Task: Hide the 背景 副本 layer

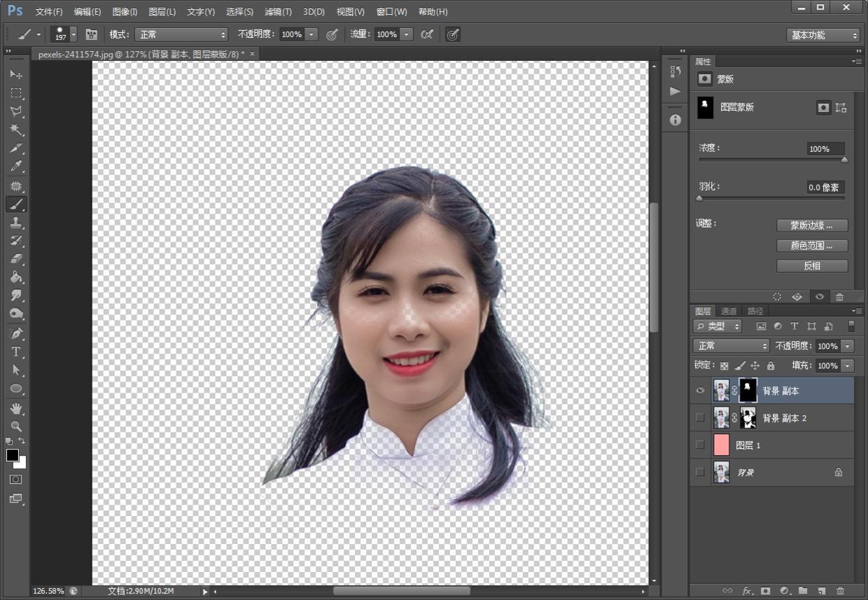Action: (x=700, y=391)
